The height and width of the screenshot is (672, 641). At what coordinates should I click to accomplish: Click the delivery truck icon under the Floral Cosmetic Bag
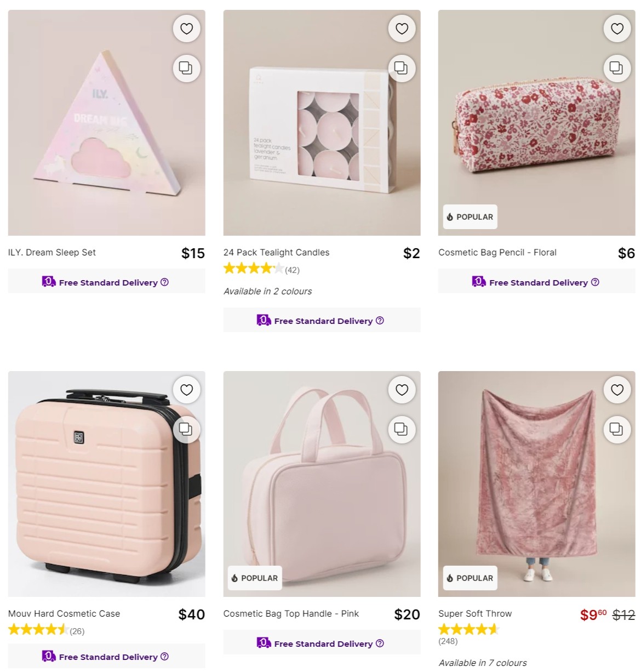point(478,281)
